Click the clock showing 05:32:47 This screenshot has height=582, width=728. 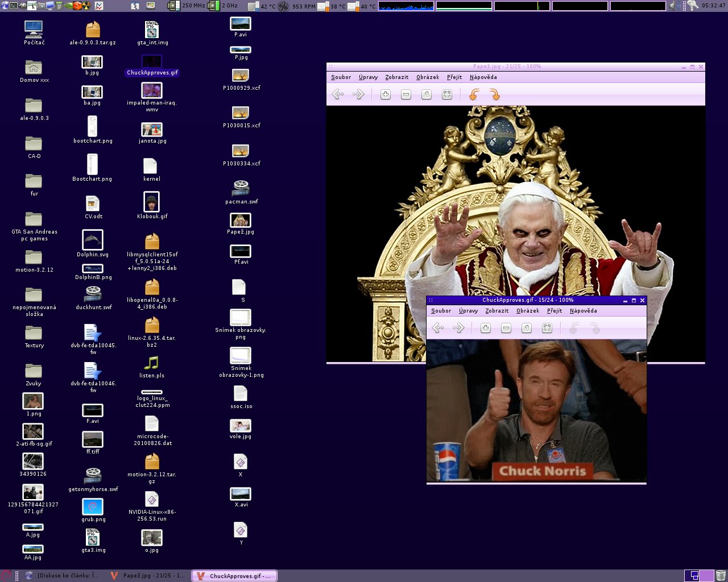coord(713,6)
